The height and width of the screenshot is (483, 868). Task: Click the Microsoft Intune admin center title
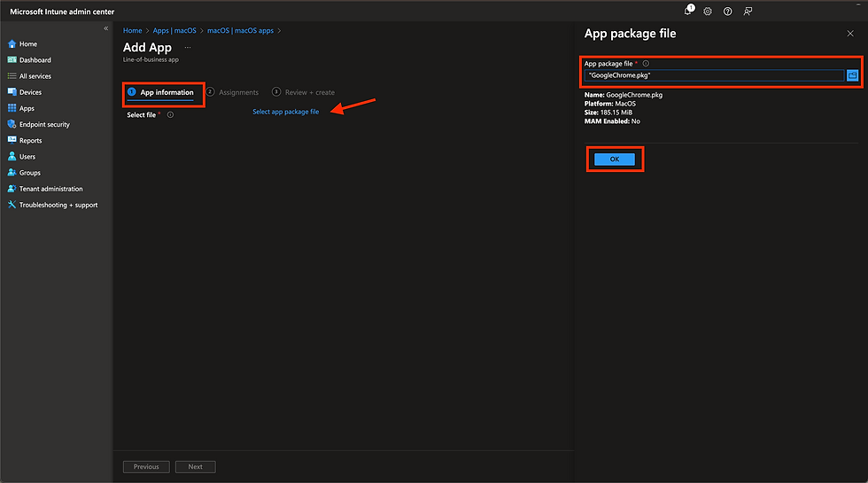click(62, 12)
